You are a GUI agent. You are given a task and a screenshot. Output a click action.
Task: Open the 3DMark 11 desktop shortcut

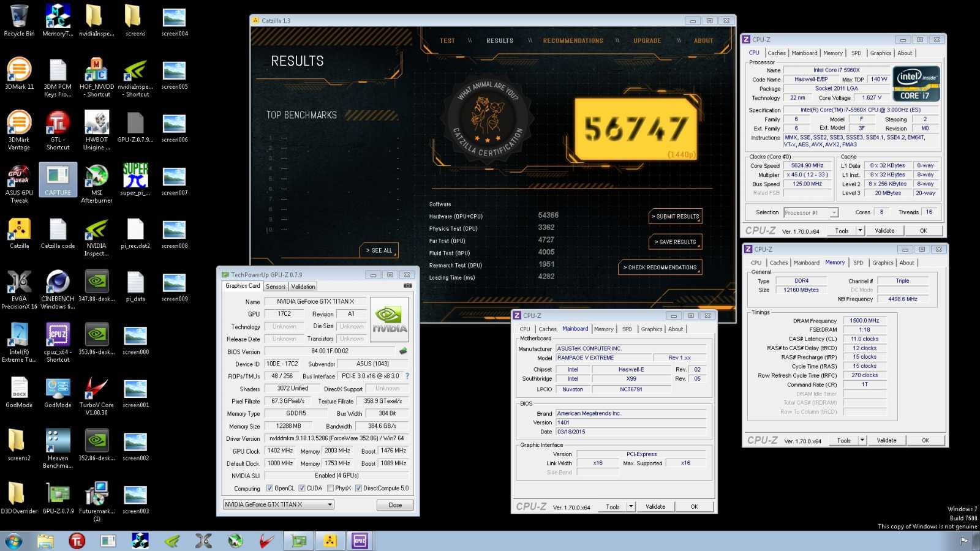point(19,74)
